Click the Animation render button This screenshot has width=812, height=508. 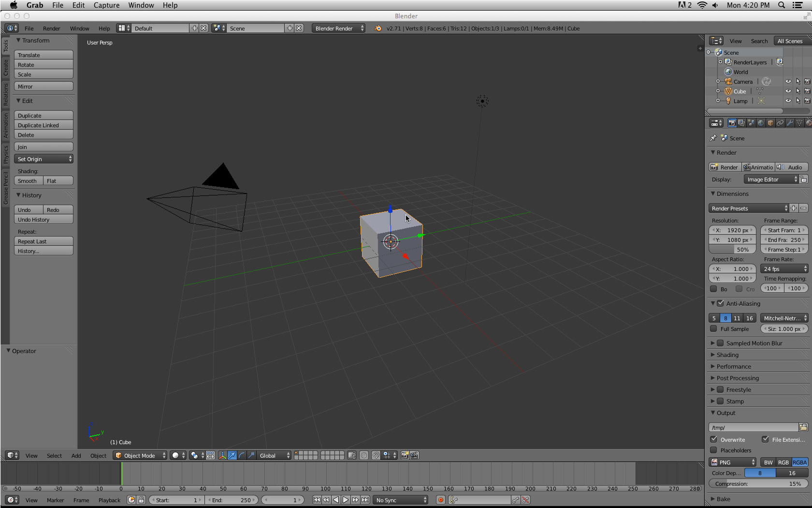tap(758, 167)
